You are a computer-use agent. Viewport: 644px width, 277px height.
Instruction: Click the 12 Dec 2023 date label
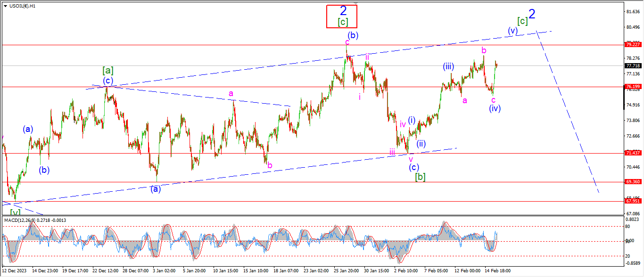[14, 271]
